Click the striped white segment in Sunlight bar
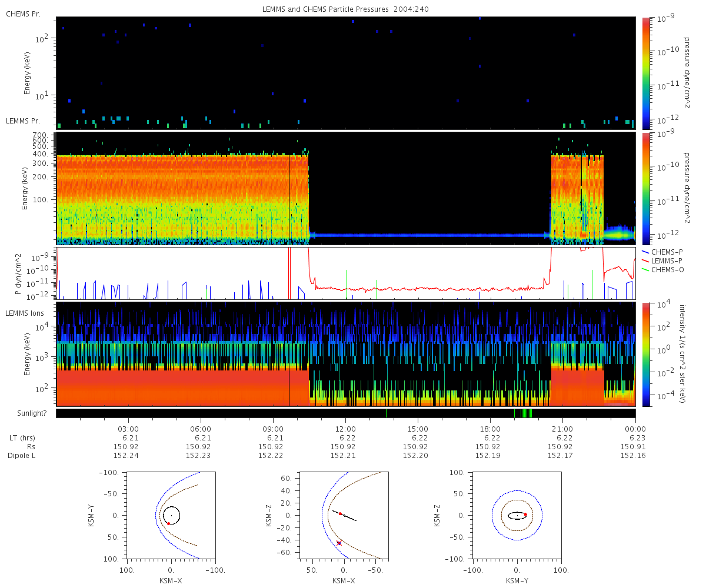Screen dimensions: 706x588 coord(527,413)
